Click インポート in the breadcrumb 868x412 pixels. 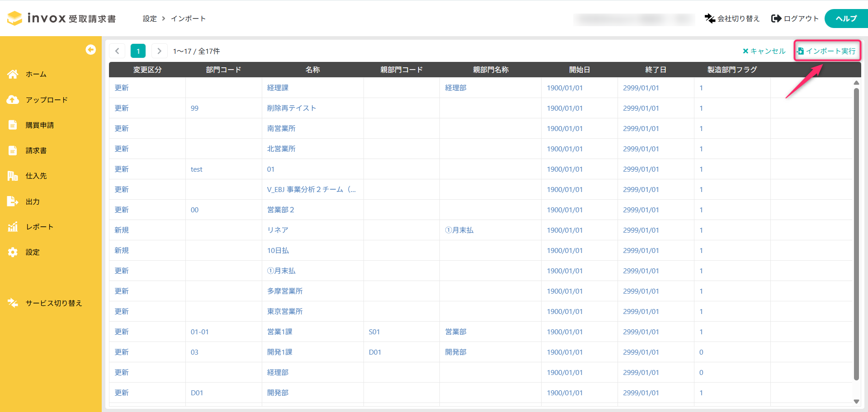tap(188, 19)
